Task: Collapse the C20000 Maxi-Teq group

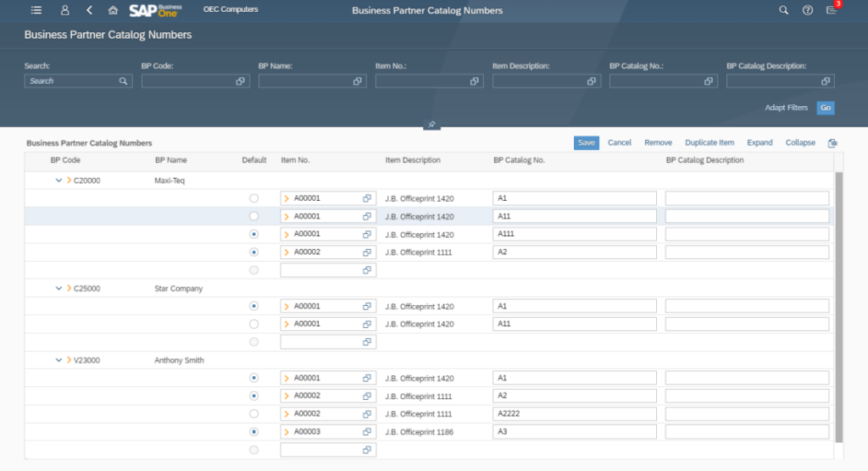Action: pyautogui.click(x=58, y=180)
